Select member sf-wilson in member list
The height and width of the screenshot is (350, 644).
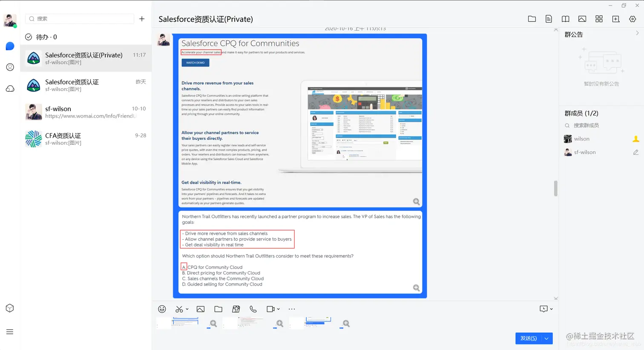601,152
